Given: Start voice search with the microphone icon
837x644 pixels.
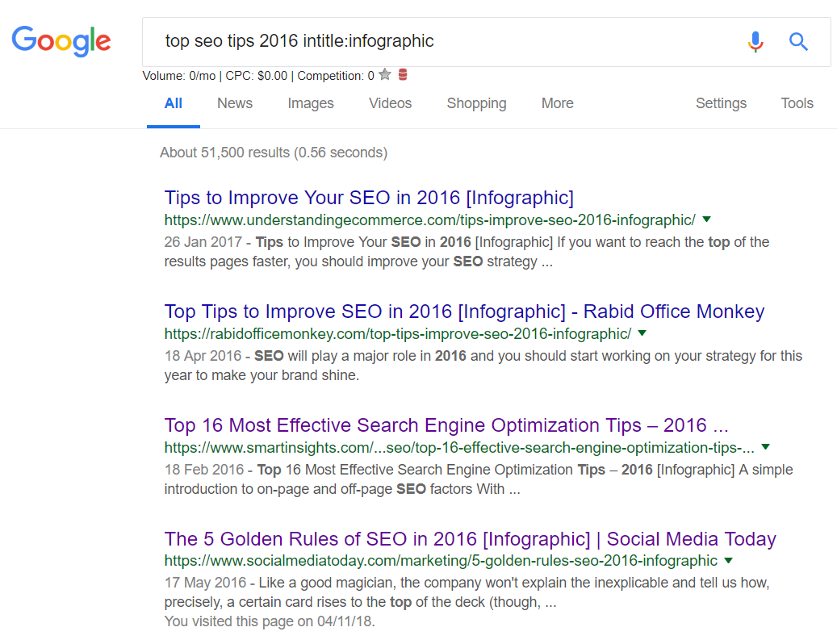Looking at the screenshot, I should [x=755, y=41].
